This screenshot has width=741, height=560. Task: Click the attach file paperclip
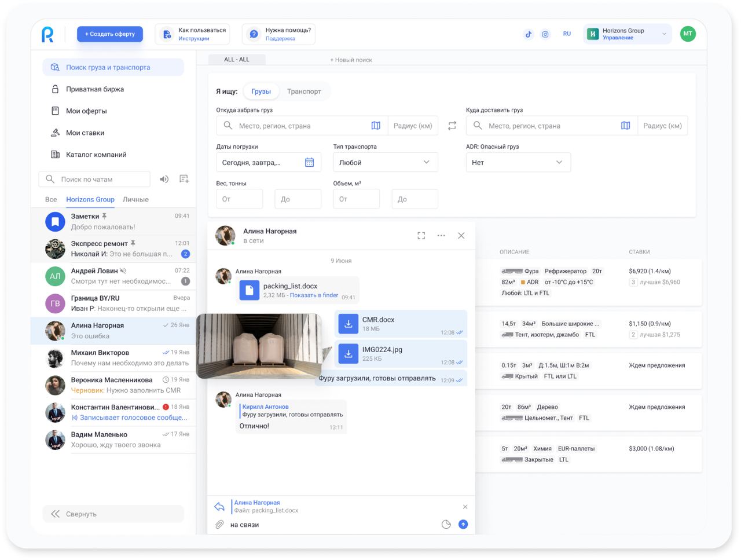[220, 525]
